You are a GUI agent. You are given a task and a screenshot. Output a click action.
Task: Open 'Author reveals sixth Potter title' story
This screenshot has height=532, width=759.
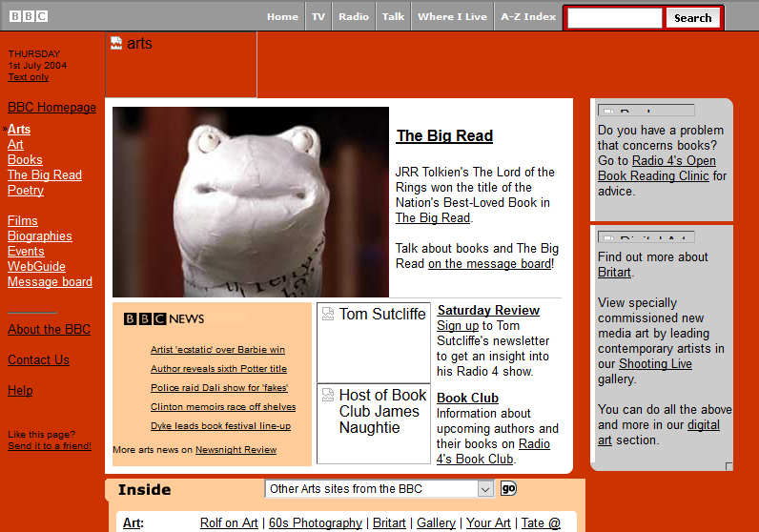click(218, 368)
